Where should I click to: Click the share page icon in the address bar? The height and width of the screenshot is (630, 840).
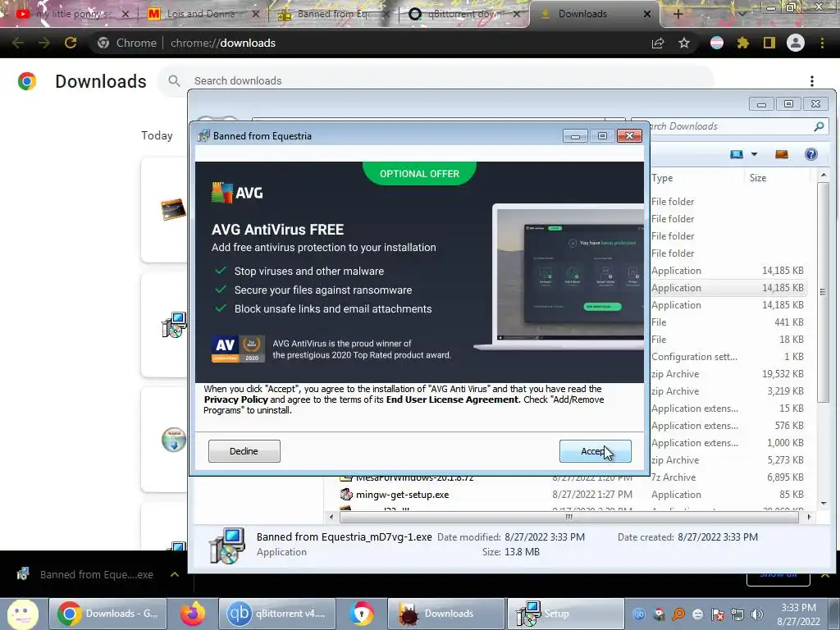click(x=658, y=43)
